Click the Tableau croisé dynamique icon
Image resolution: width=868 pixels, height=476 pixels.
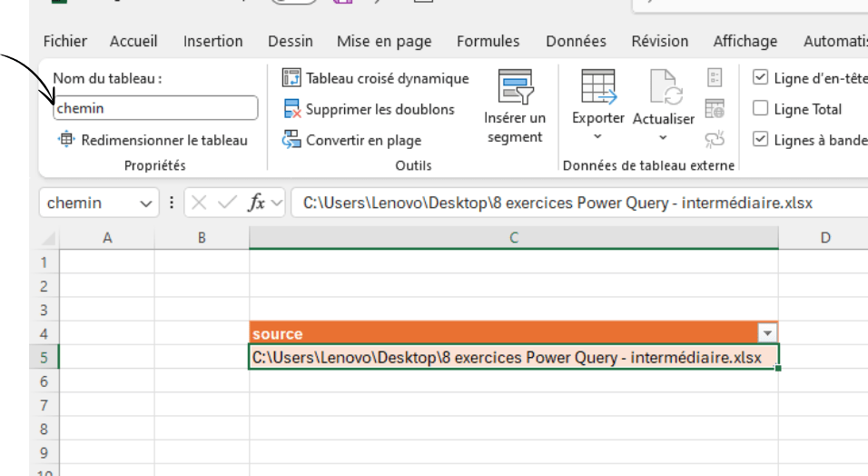click(291, 78)
